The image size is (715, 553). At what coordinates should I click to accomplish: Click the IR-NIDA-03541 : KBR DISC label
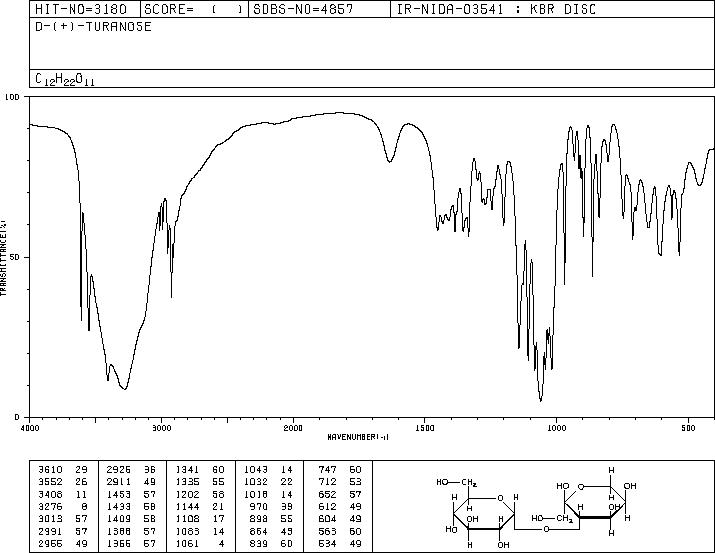tap(496, 9)
